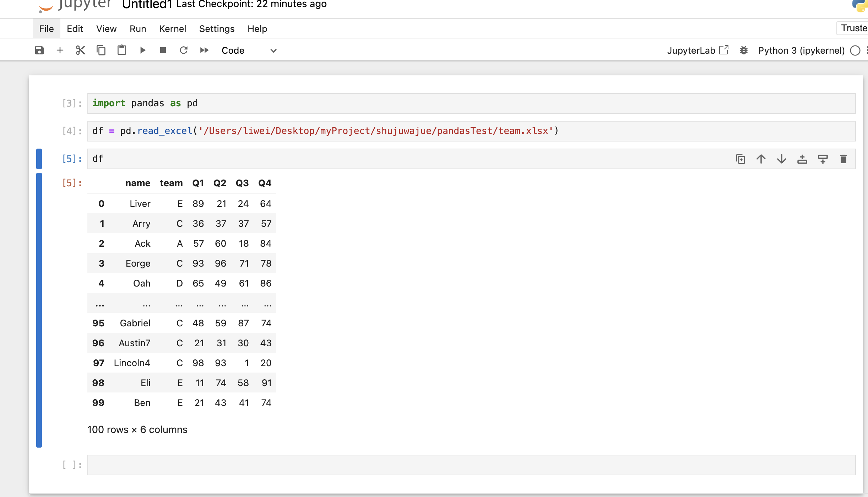The height and width of the screenshot is (497, 868).
Task: Open the Help menu
Action: (x=257, y=28)
